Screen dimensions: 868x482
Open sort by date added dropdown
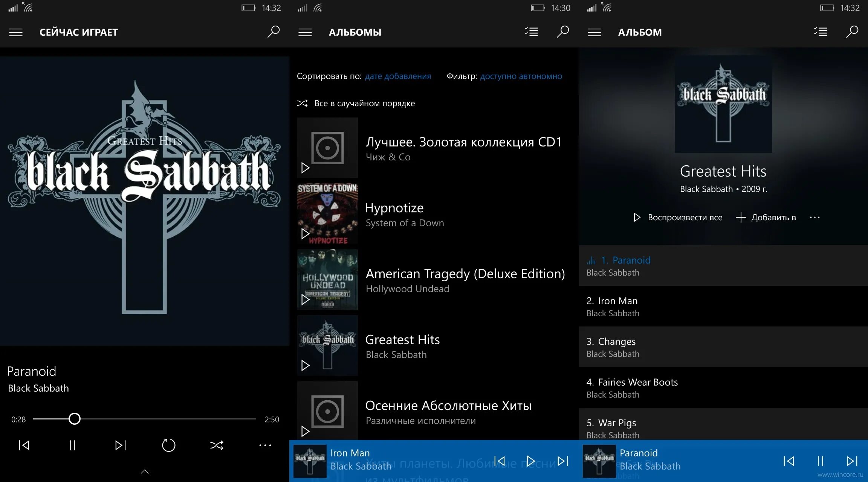398,76
